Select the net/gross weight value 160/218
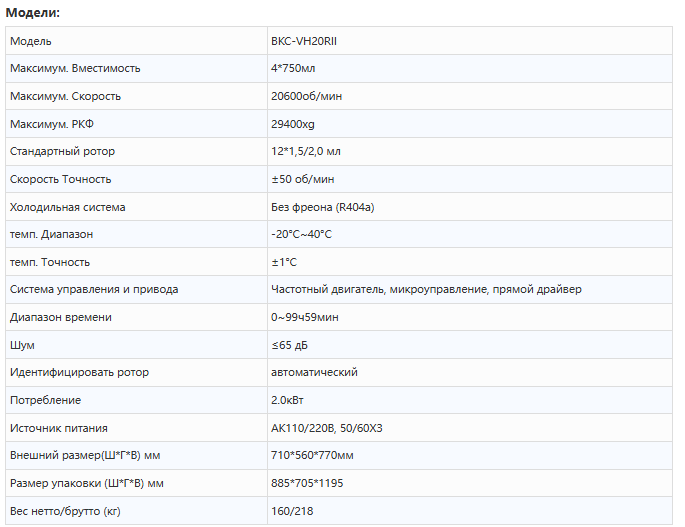 (x=292, y=511)
